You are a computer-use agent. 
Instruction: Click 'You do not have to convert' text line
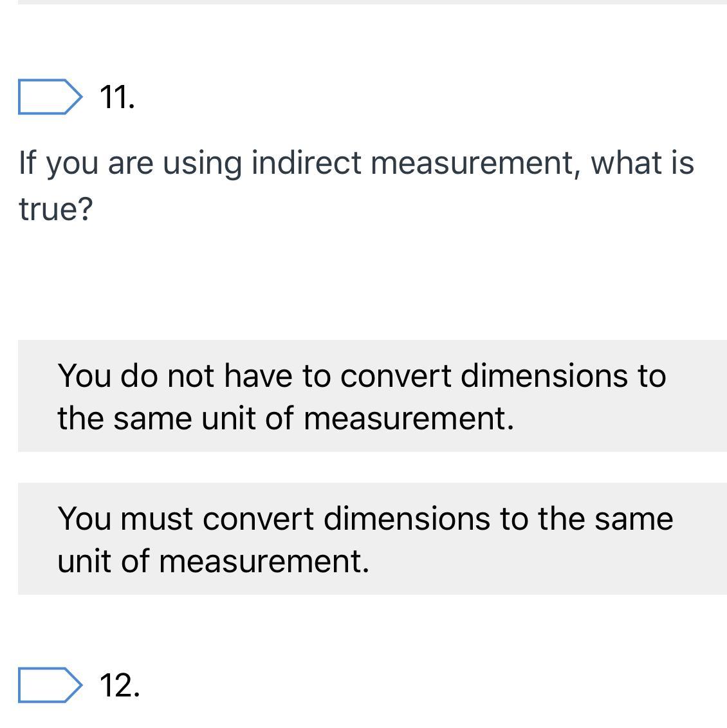tap(361, 375)
